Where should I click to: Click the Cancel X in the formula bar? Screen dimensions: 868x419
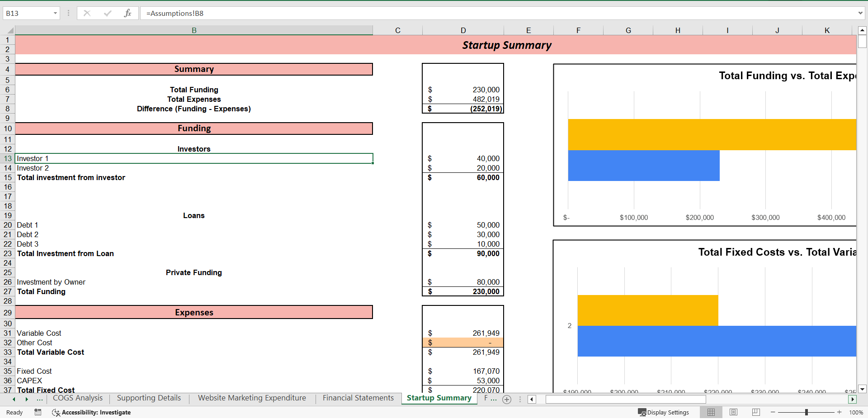[87, 13]
